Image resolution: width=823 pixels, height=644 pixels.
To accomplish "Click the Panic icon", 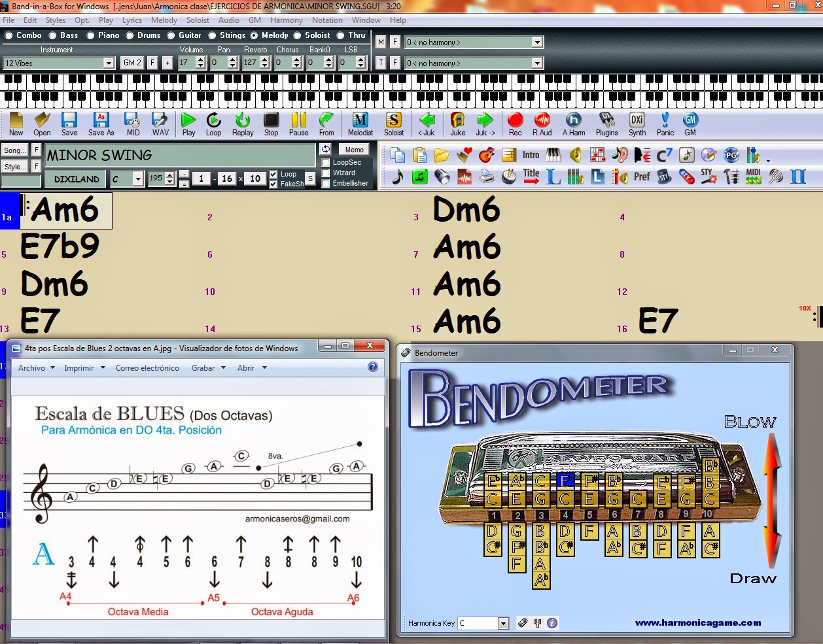I will point(665,124).
